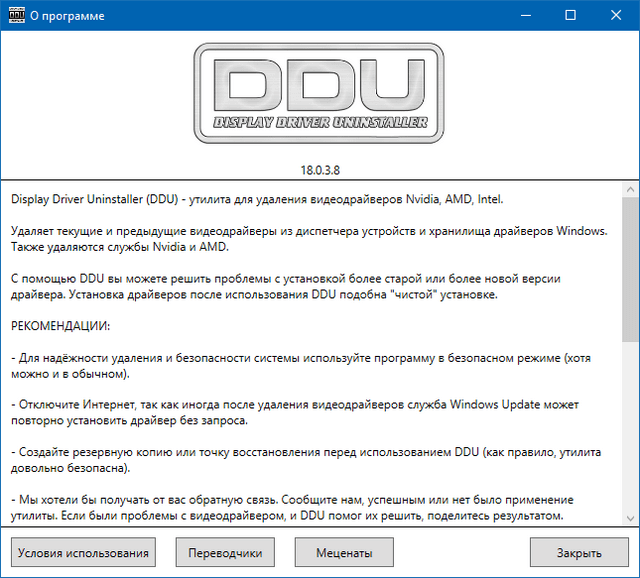Image resolution: width=640 pixels, height=578 pixels.
Task: Click the Переводчики button
Action: (x=225, y=552)
